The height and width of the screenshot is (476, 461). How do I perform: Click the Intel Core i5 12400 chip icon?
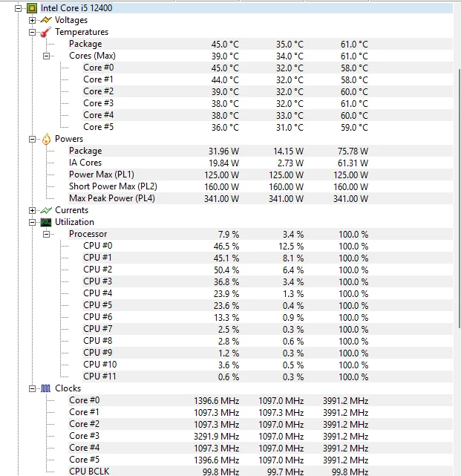[32, 8]
